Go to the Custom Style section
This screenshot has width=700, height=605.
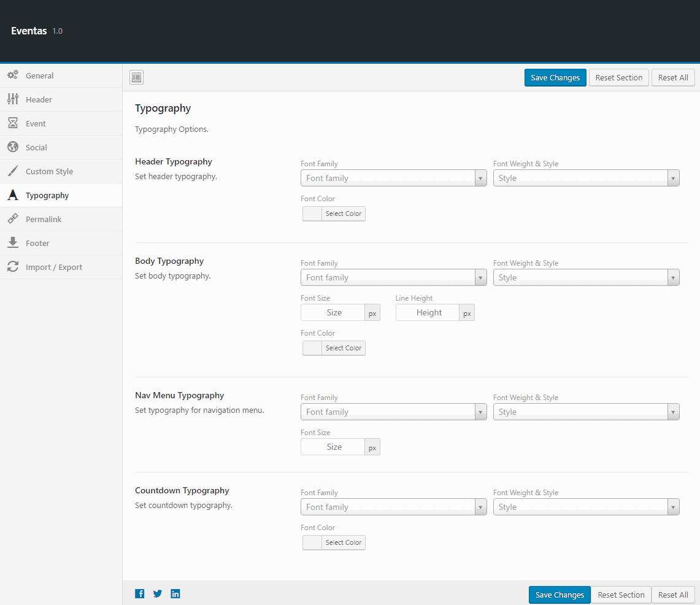49,171
